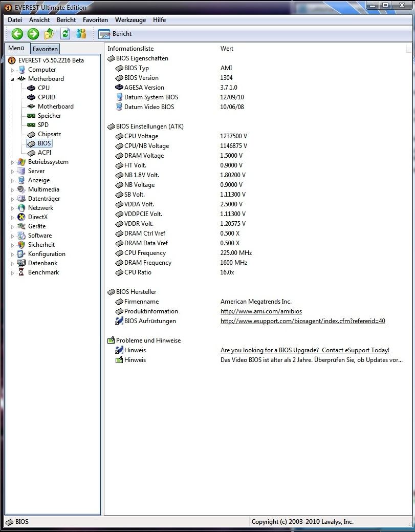Open the Hilfe menu
Image resolution: width=415 pixels, height=532 pixels.
pyautogui.click(x=159, y=20)
